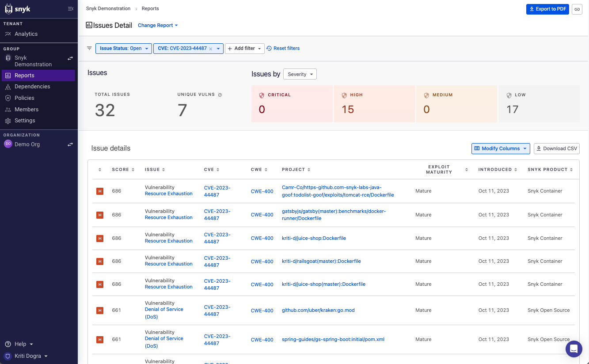589x364 pixels.
Task: Click the Snyk Open Source cell in kraken row
Action: (x=548, y=311)
